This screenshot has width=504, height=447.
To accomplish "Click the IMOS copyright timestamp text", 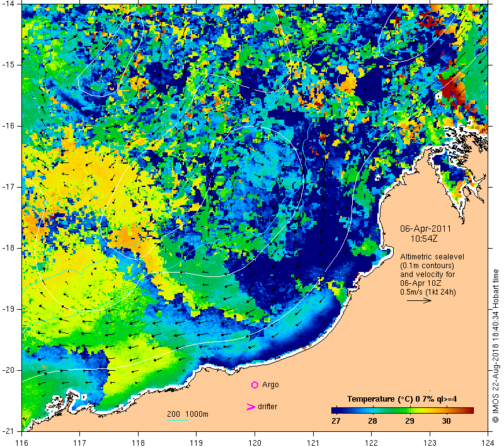I will (496, 346).
